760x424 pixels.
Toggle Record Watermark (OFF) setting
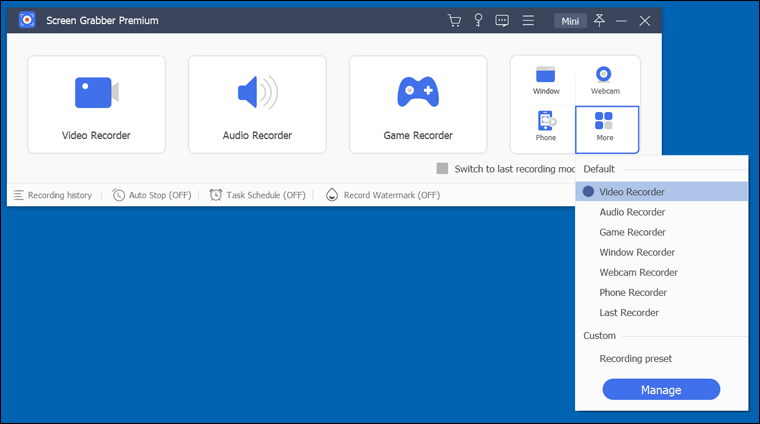click(x=382, y=195)
